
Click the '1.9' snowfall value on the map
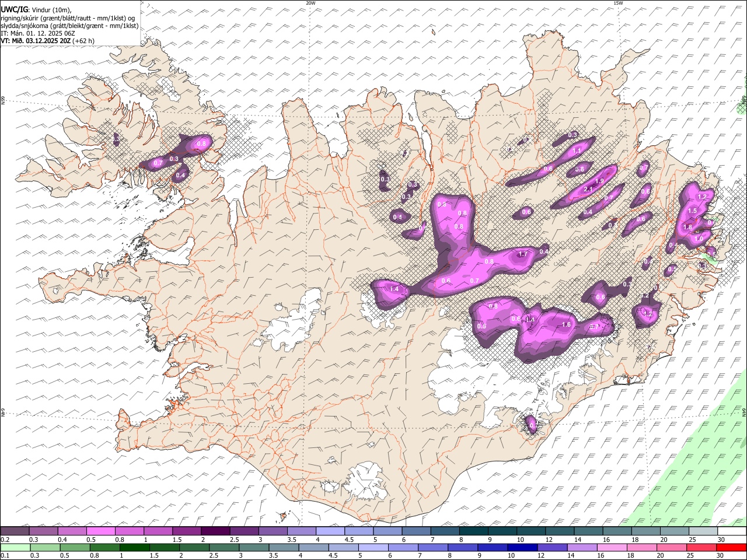599,181
